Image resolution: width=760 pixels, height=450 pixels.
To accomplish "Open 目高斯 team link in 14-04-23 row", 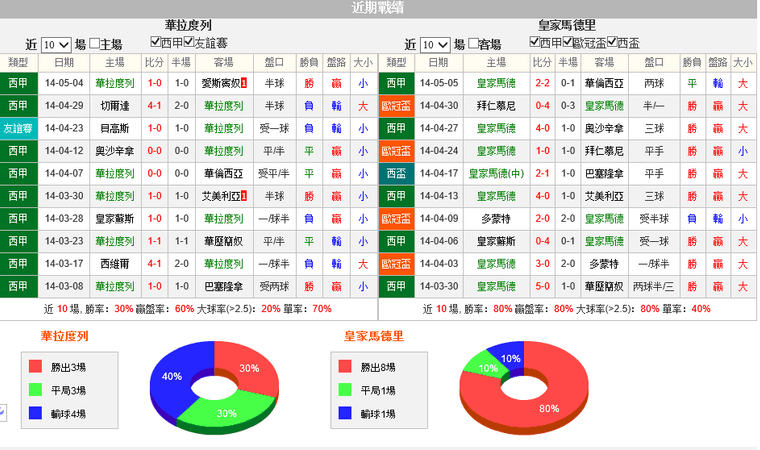I will [114, 129].
